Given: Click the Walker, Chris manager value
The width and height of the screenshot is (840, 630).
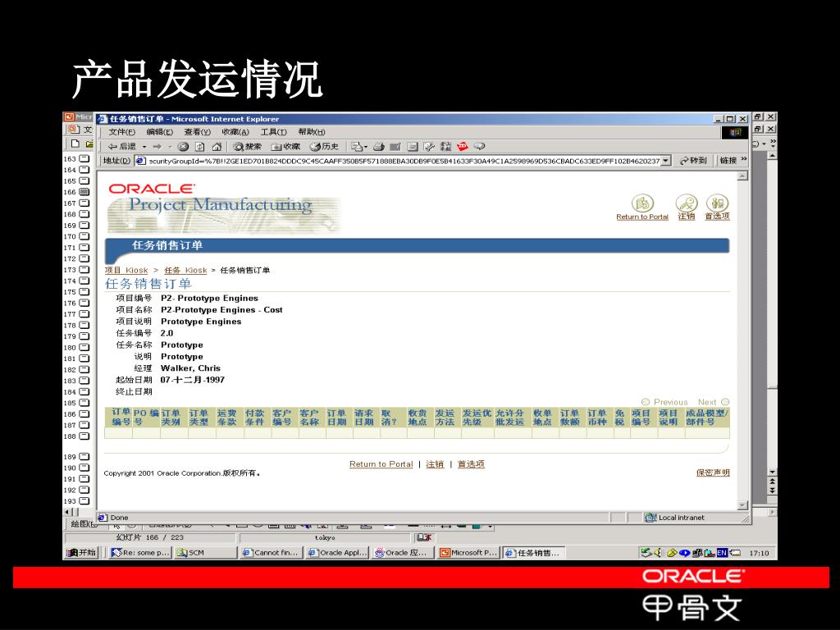Looking at the screenshot, I should point(190,368).
